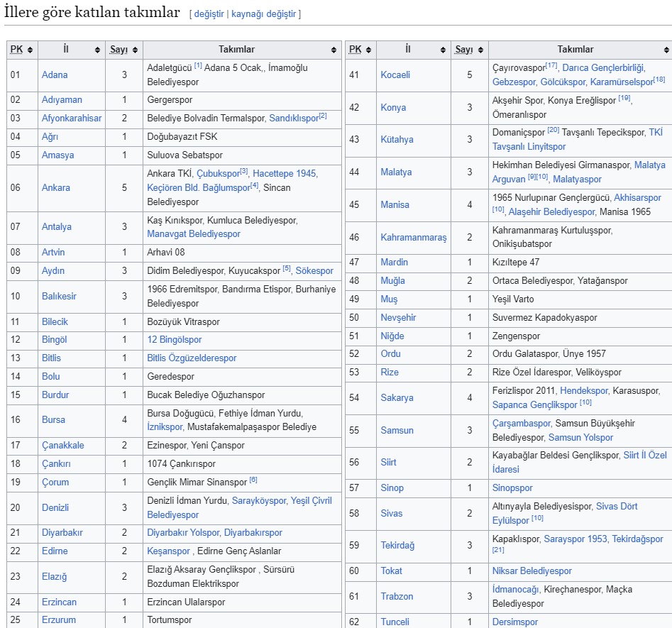Viewport: 672px width, 628px height.
Task: Open the Konya province link
Action: tap(393, 108)
